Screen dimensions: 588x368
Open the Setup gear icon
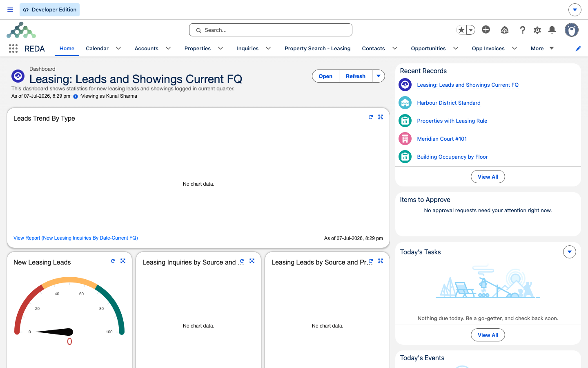click(537, 30)
